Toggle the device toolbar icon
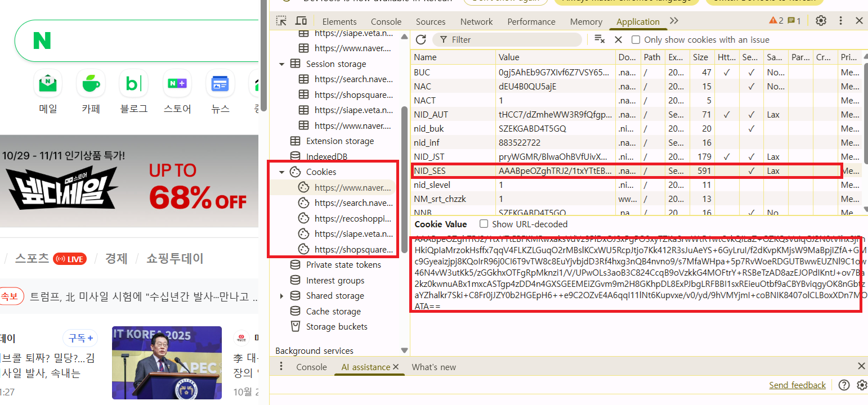Screen dimensions: 868x405 pos(301,21)
